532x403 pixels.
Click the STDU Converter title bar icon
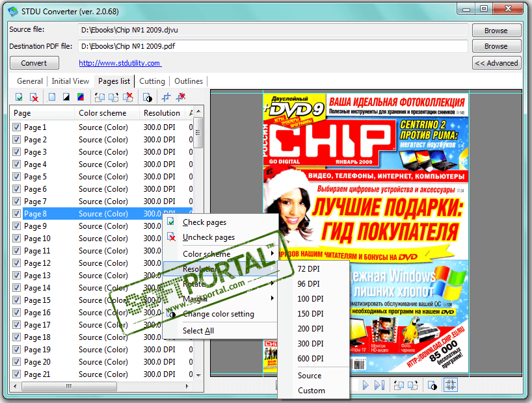pyautogui.click(x=13, y=11)
